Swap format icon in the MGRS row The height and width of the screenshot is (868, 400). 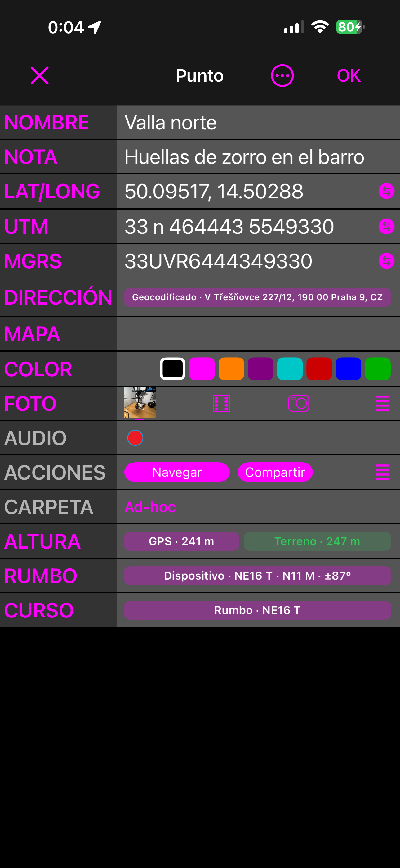pyautogui.click(x=387, y=261)
